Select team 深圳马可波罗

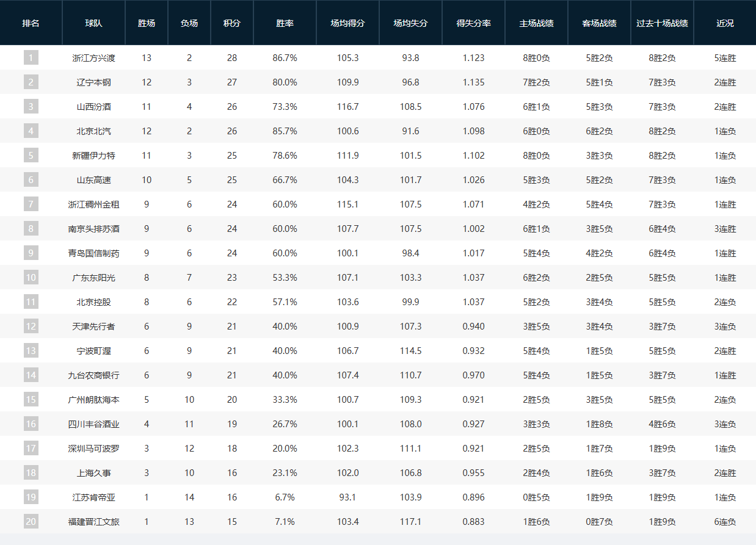[93, 449]
